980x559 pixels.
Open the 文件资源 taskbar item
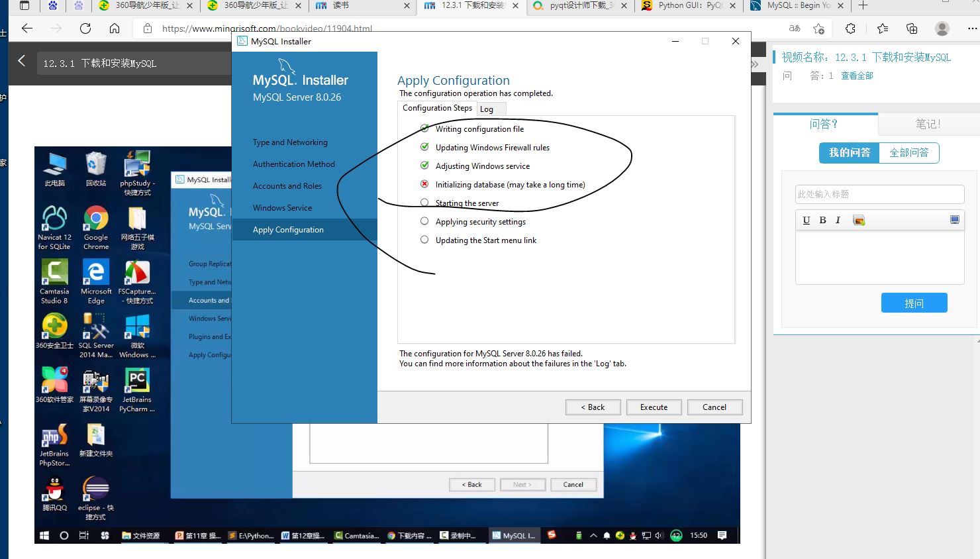(141, 536)
